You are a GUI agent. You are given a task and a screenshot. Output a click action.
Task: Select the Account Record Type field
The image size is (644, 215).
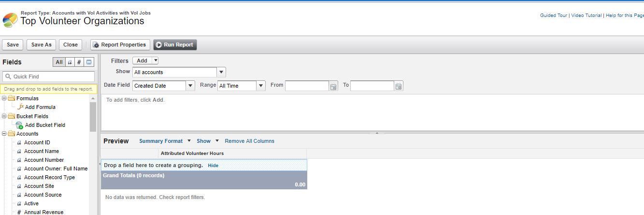coord(50,177)
